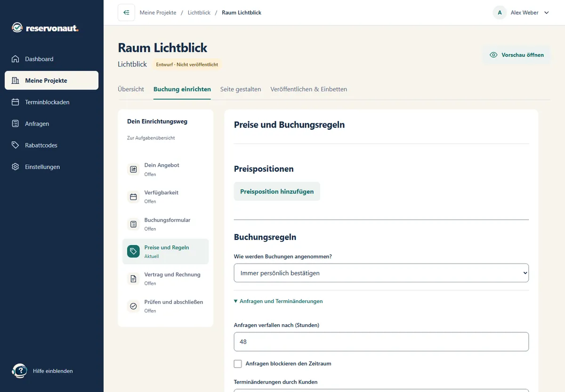
Task: Open the booking acceptance mode dropdown
Action: point(381,273)
